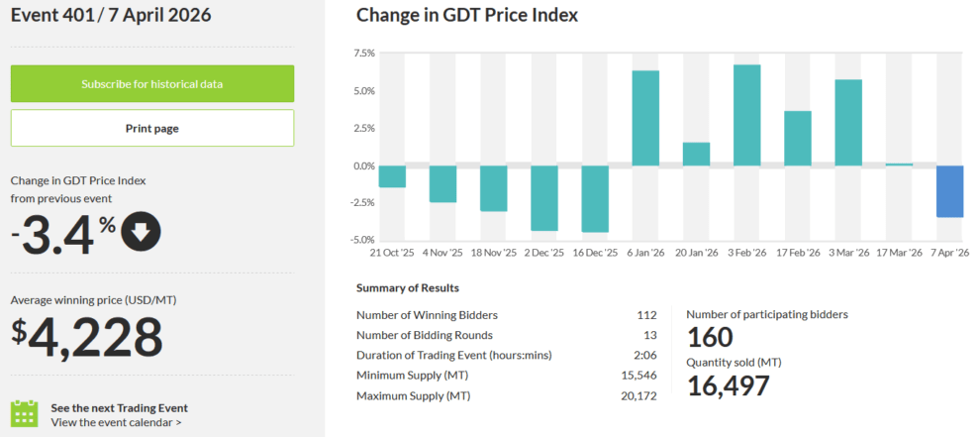This screenshot has width=980, height=437.
Task: Click the green calendar icon
Action: coord(24,414)
